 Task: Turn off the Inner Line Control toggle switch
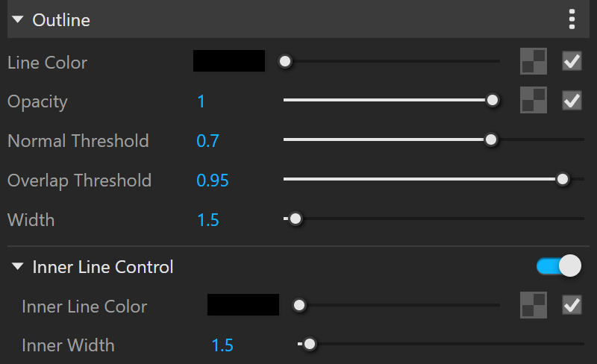(x=559, y=266)
